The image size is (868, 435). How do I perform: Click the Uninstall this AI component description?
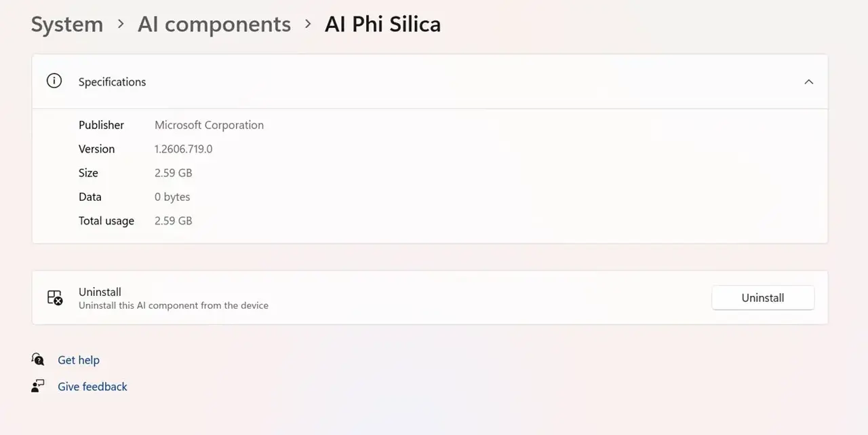pyautogui.click(x=174, y=305)
